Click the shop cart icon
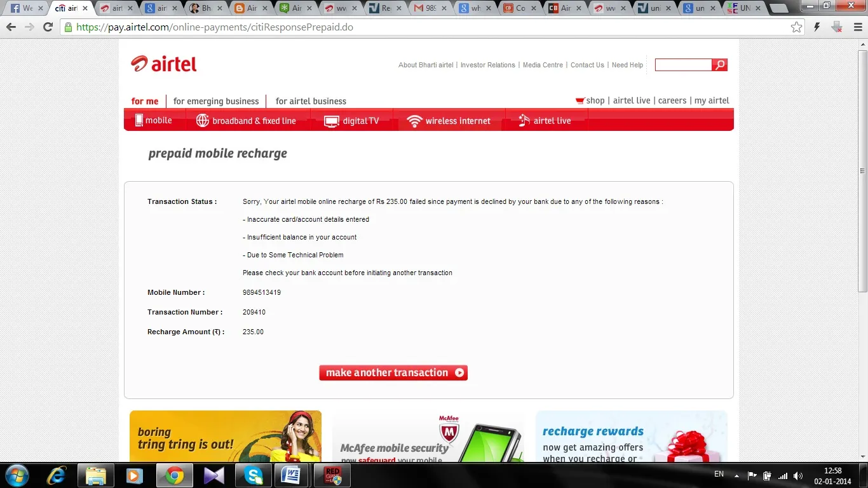 click(x=580, y=100)
